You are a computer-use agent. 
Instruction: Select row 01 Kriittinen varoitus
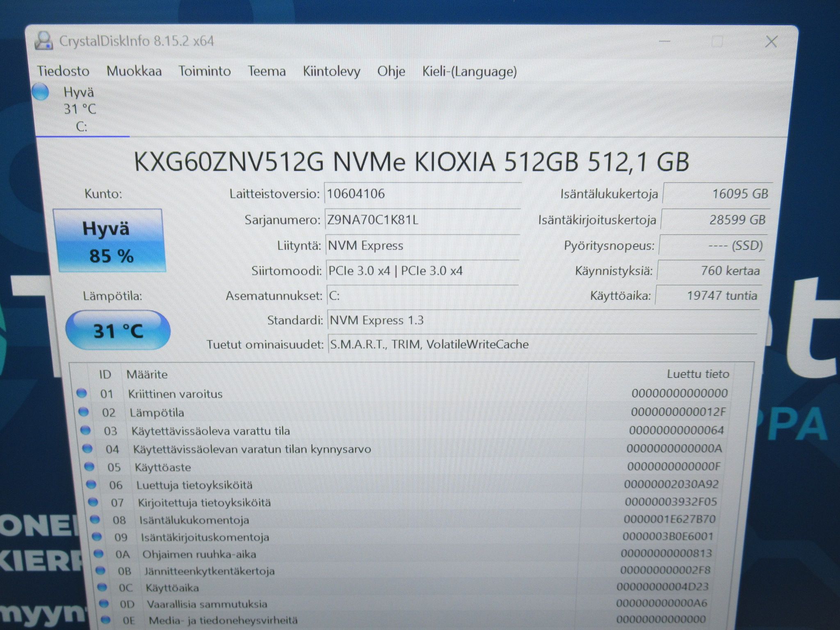(x=402, y=394)
